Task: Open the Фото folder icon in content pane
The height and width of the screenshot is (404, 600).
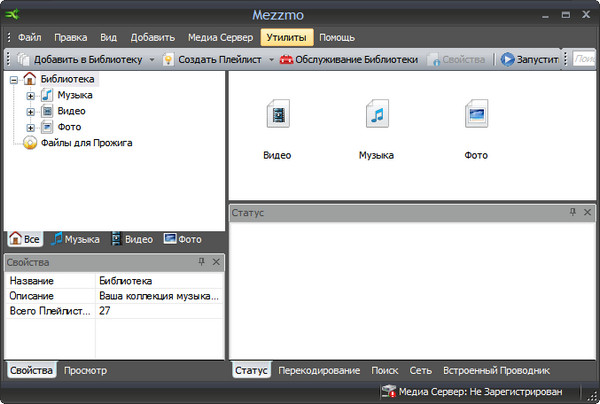Action: click(476, 116)
